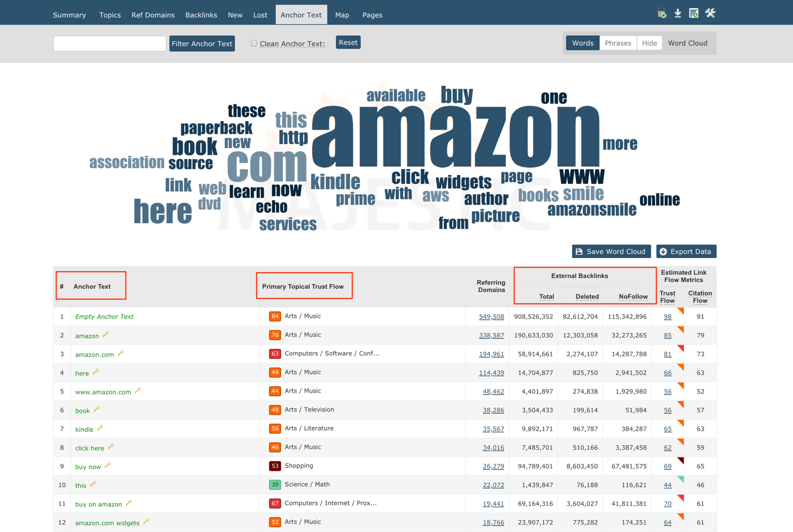Hide the word cloud
This screenshot has width=793, height=532.
(649, 43)
